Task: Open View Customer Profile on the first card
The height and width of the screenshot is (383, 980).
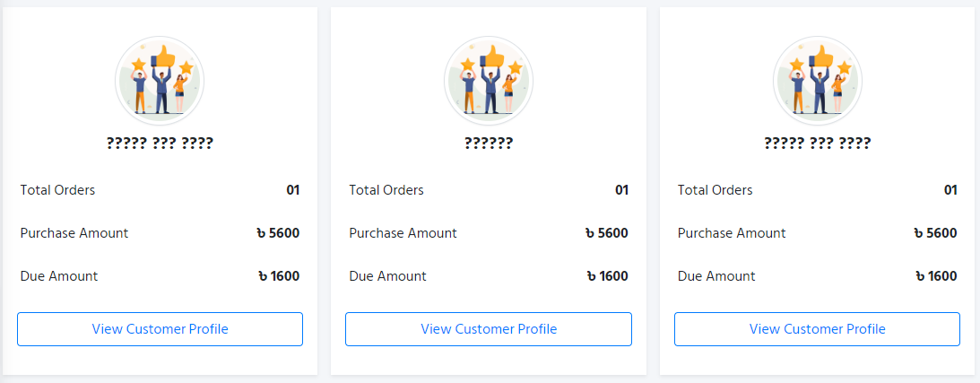Action: tap(160, 329)
